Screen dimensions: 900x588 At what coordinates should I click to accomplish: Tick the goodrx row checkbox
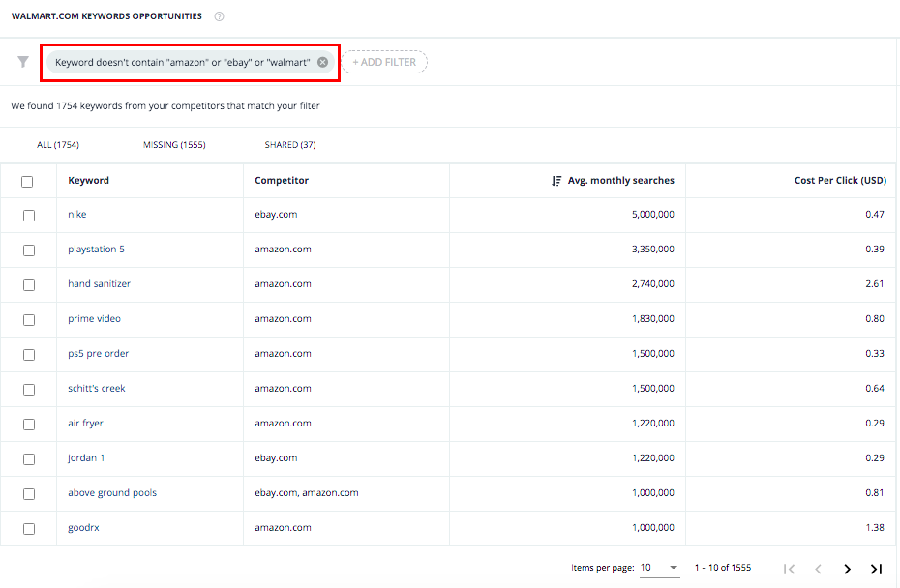click(x=29, y=529)
